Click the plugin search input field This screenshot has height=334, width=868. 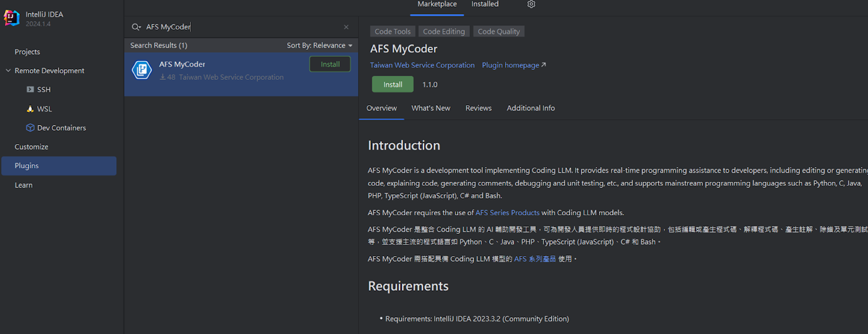point(241,27)
